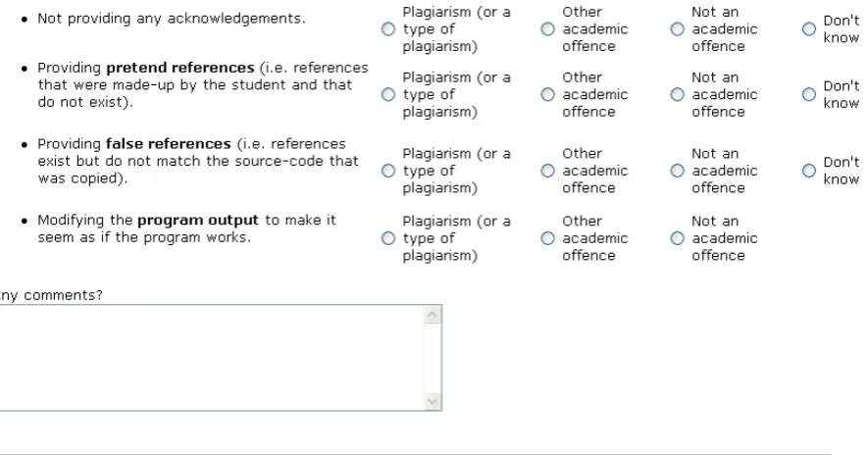This screenshot has height=455, width=868.
Task: Choose Not an academic offence for acknowledgements
Action: (x=677, y=28)
